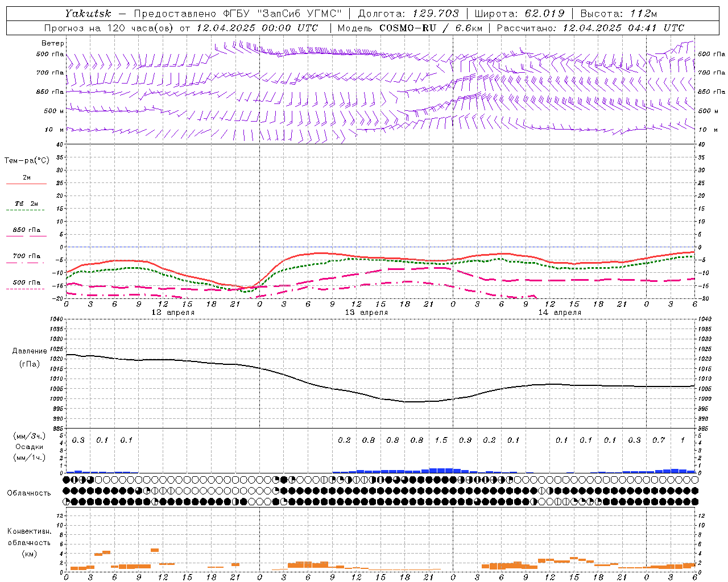728x582 pixels.
Task: Click the 0.7 precipitation amount value
Action: coord(659,440)
